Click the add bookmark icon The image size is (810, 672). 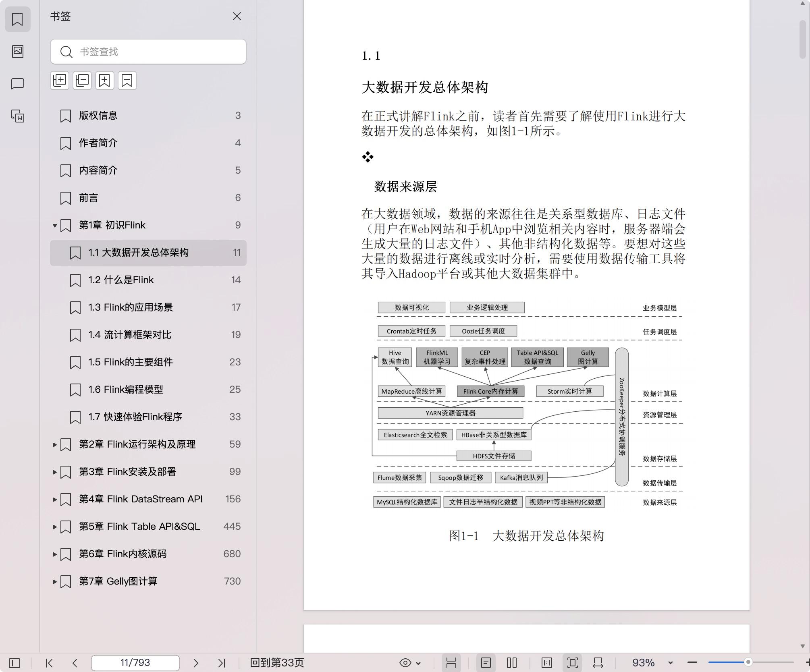105,81
